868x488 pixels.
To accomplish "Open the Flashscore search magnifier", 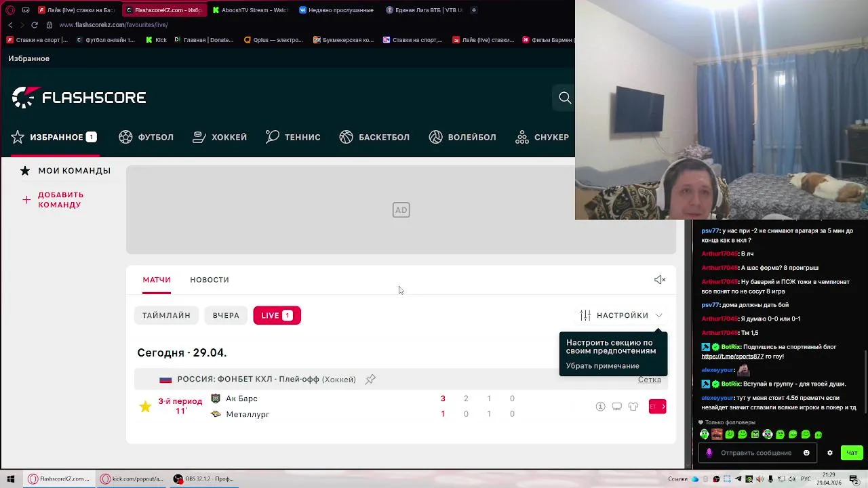I will 565,98.
